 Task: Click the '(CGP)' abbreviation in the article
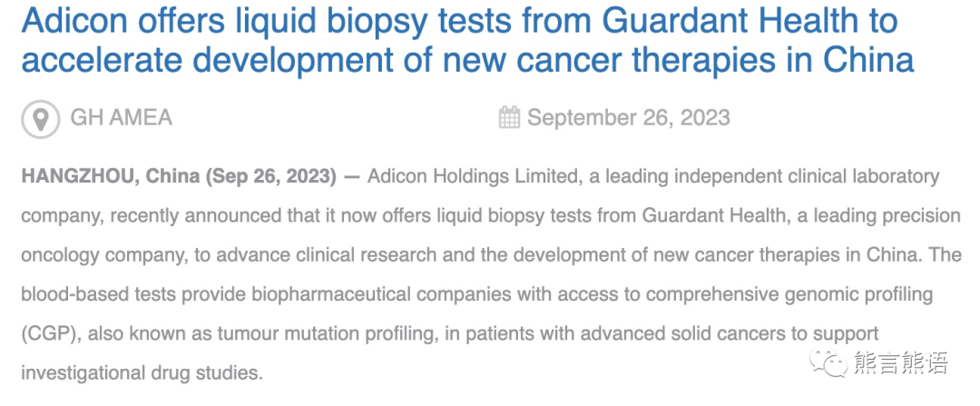[49, 333]
